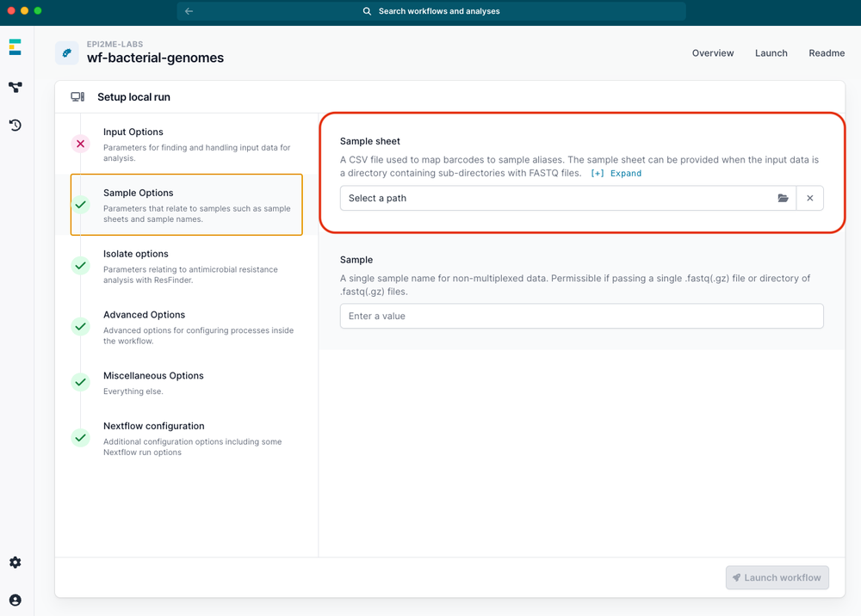Click the green check beside Isolate options
This screenshot has height=616, width=861.
point(81,266)
